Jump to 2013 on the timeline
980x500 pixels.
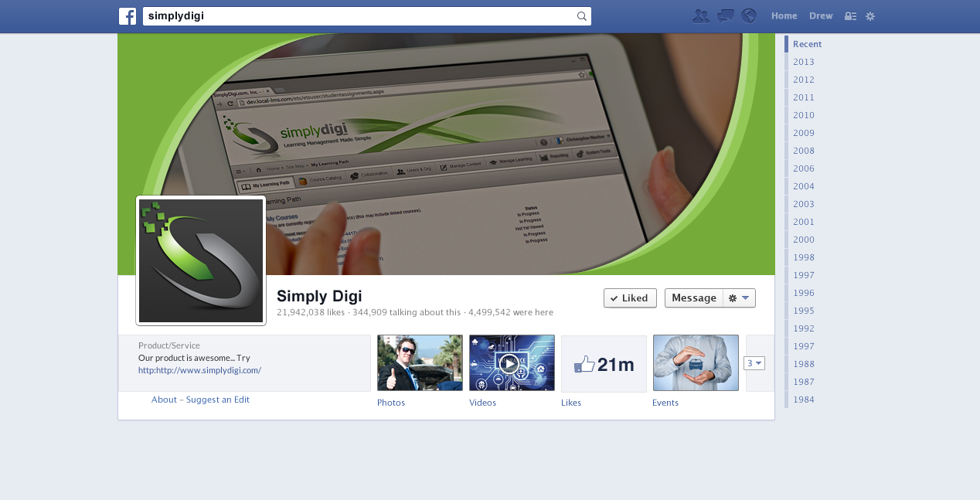[803, 62]
